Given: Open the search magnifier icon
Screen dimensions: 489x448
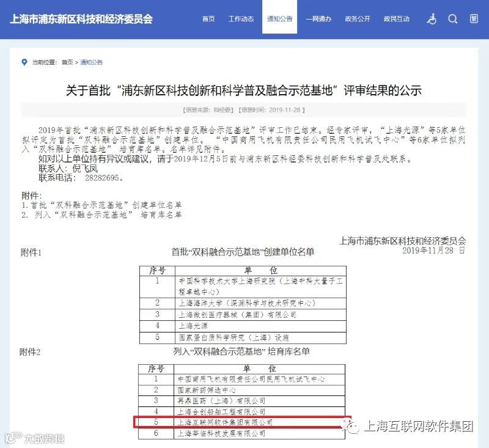Looking at the screenshot, I should (453, 19).
